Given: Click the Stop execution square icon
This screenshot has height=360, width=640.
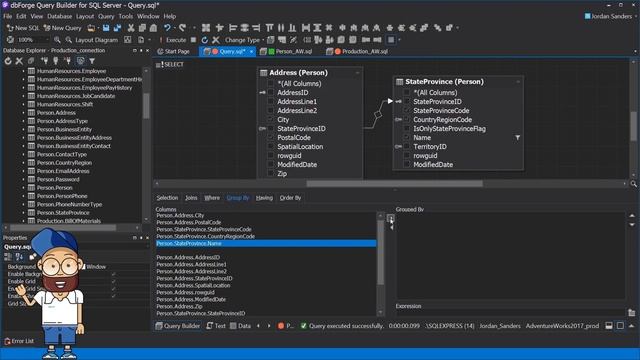Looking at the screenshot, I should (x=193, y=40).
